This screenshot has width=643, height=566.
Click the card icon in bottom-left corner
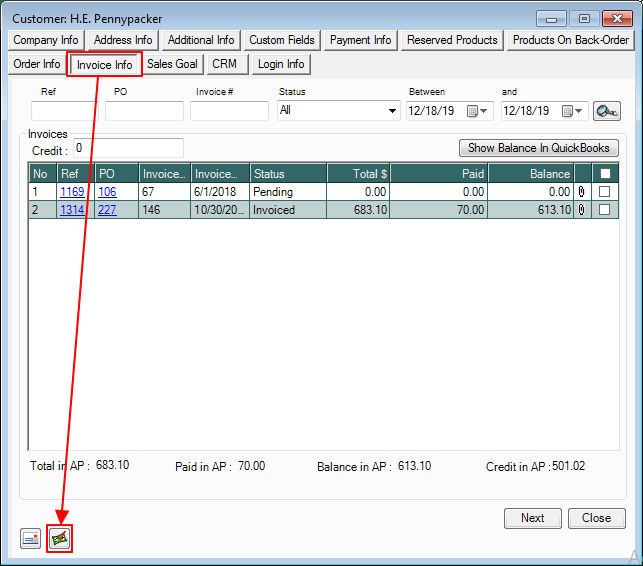31,539
